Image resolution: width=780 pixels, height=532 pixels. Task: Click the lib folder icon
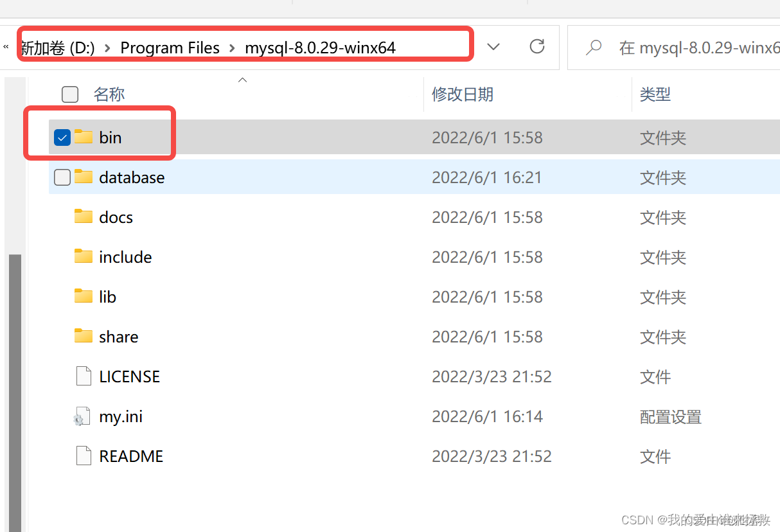pyautogui.click(x=84, y=296)
